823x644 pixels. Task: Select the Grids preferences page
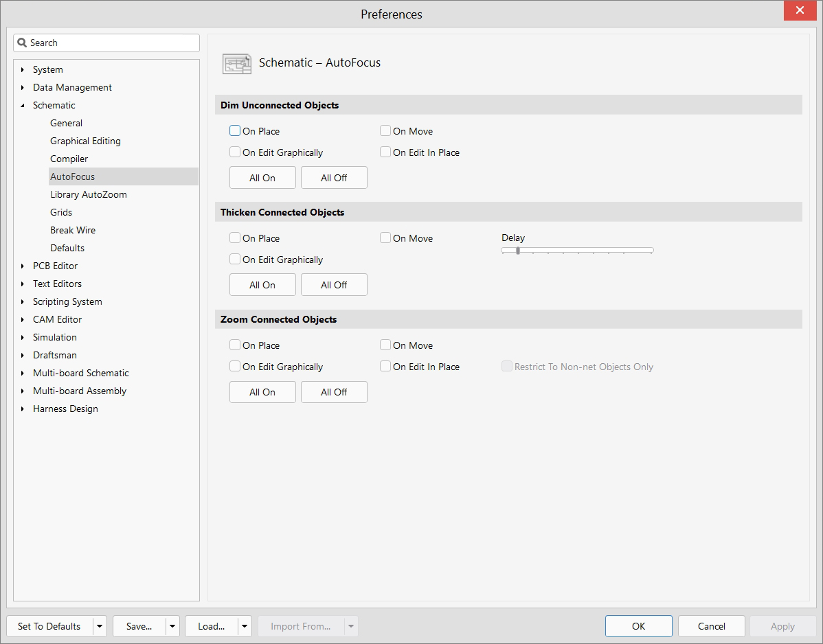click(61, 212)
